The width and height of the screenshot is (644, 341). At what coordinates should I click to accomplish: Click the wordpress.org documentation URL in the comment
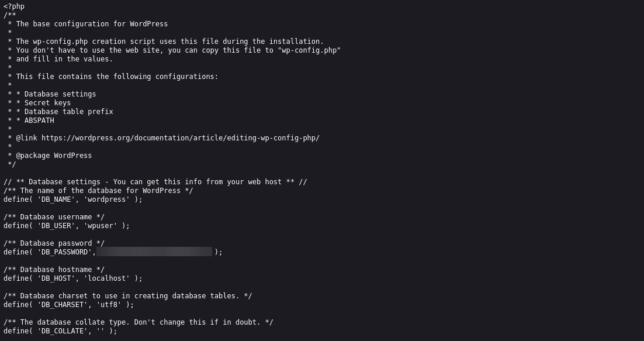point(180,138)
